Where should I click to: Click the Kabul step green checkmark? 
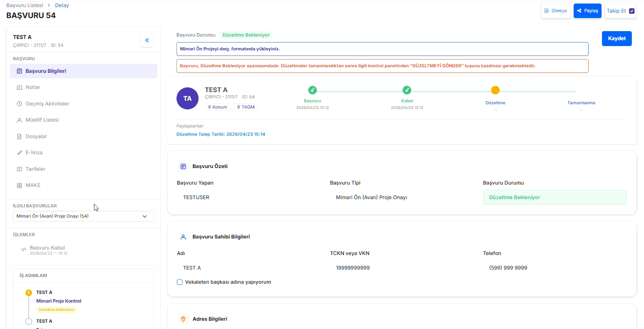pyautogui.click(x=407, y=90)
